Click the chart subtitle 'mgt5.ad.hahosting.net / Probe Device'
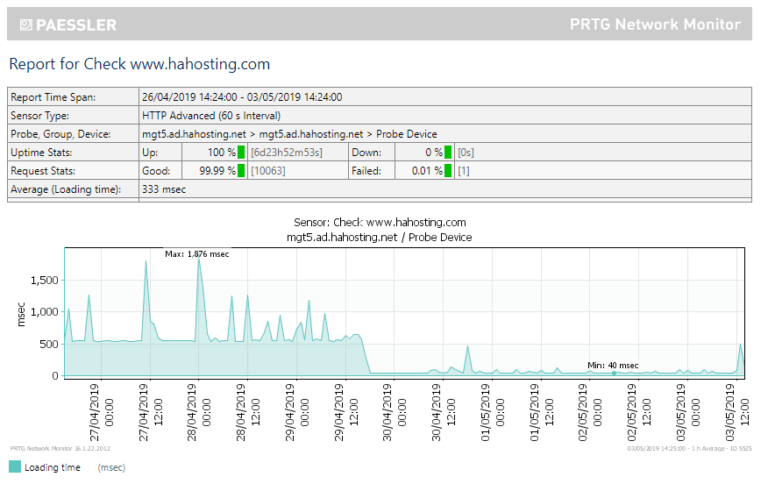 pos(380,237)
